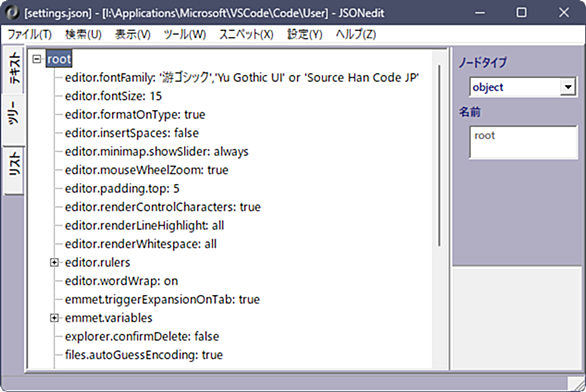Select the editor.fontSize: 15 tree item
586x392 pixels.
click(x=113, y=96)
